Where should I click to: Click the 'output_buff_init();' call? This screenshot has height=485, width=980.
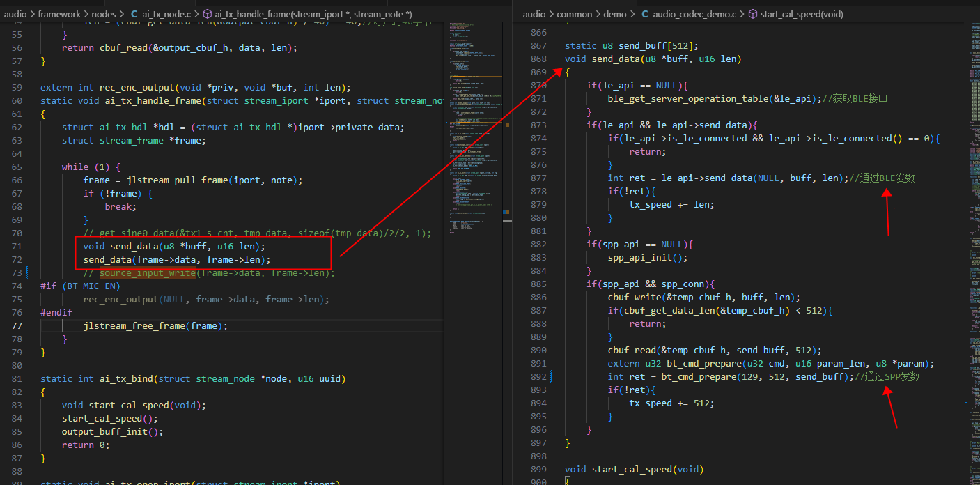click(x=112, y=432)
